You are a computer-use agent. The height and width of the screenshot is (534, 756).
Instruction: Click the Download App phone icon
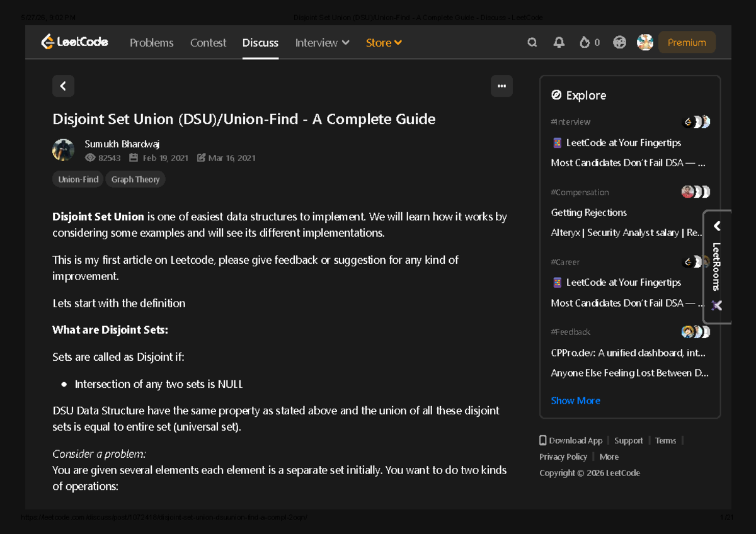543,440
